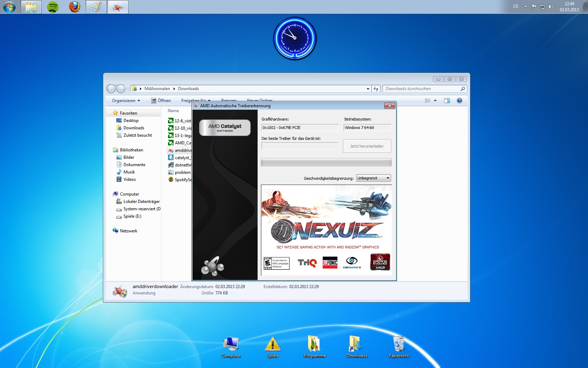Select the 'Spiele (E:)' drive
The image size is (588, 368).
pyautogui.click(x=132, y=216)
